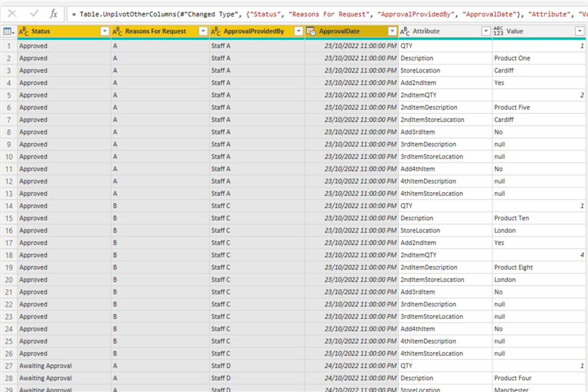Confirm formula with the checkmark icon
Viewport: 588px width, 392px height.
click(34, 13)
